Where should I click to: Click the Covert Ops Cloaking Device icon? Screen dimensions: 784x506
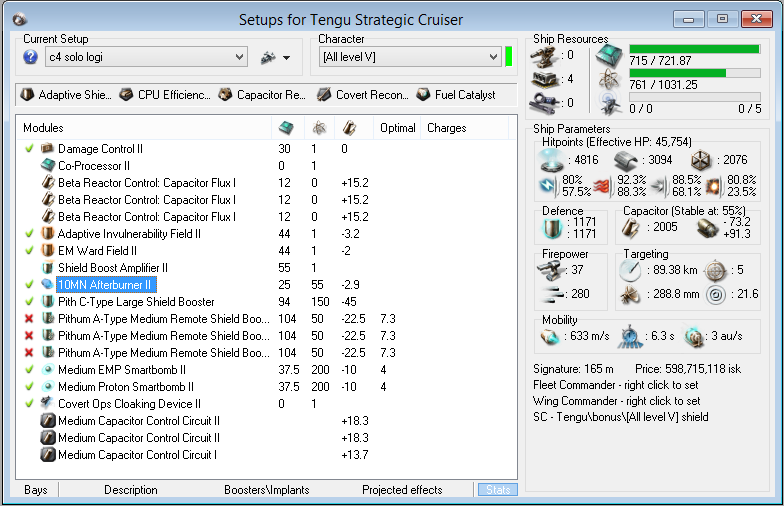pos(48,403)
